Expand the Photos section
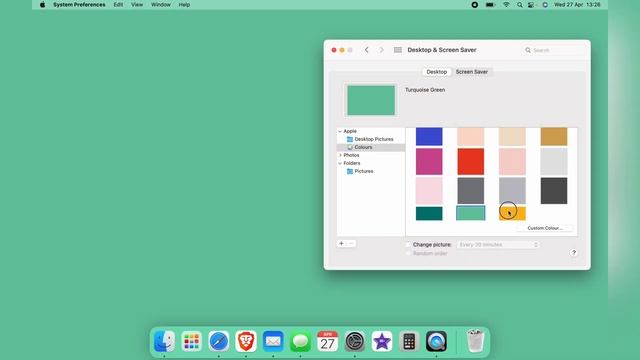Screen dimensions: 640x360 (x=340, y=156)
